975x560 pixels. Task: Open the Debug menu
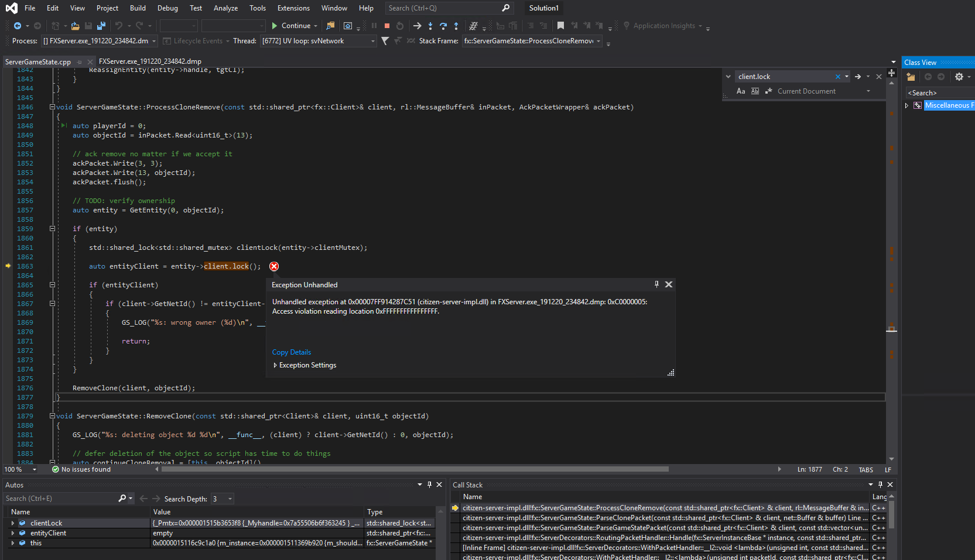[167, 8]
